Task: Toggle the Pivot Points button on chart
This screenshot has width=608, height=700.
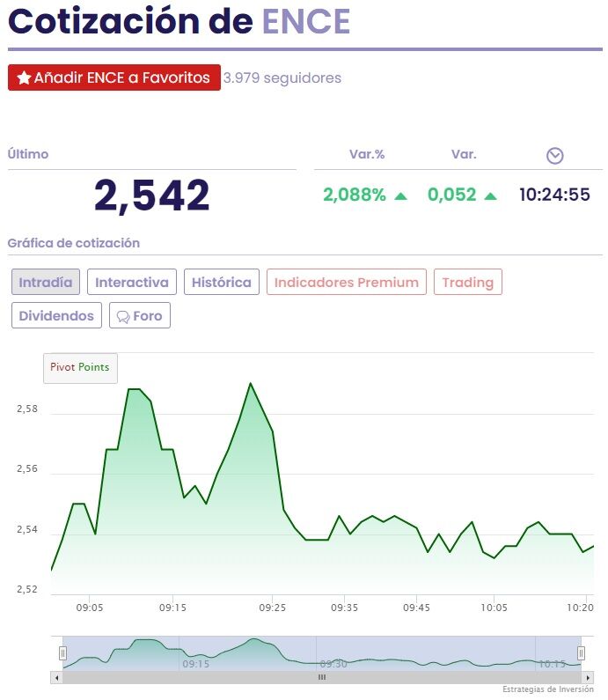Action: (80, 368)
